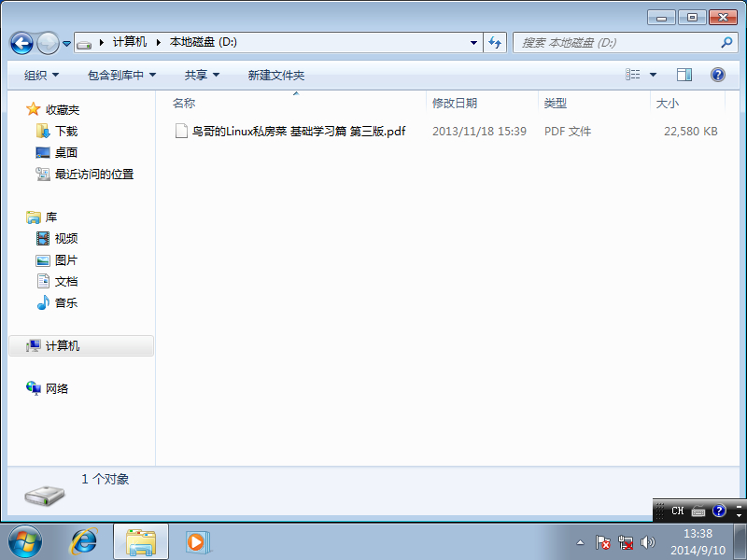Screen dimensions: 747x560
Task: Select 网络 in the navigation pane
Action: click(x=57, y=388)
